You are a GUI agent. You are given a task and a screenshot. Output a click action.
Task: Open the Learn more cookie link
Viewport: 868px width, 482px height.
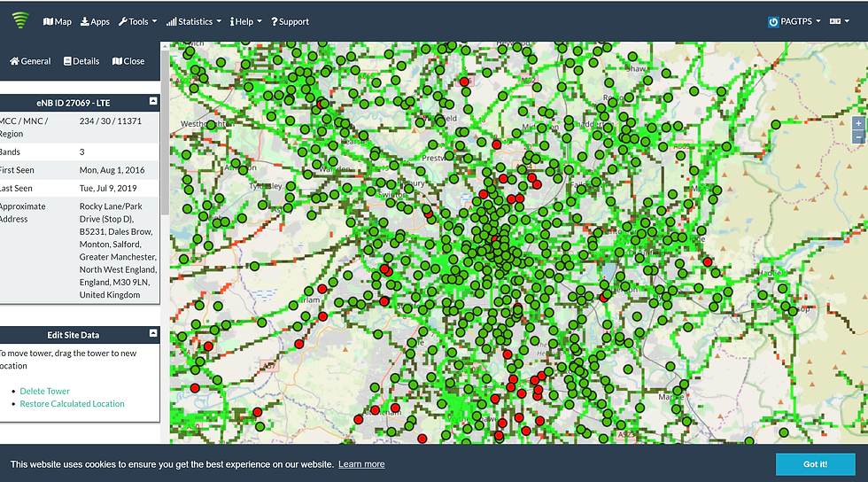(361, 464)
